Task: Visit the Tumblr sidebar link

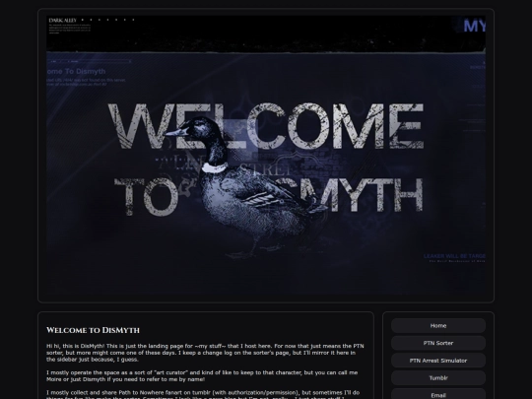Action: point(438,378)
